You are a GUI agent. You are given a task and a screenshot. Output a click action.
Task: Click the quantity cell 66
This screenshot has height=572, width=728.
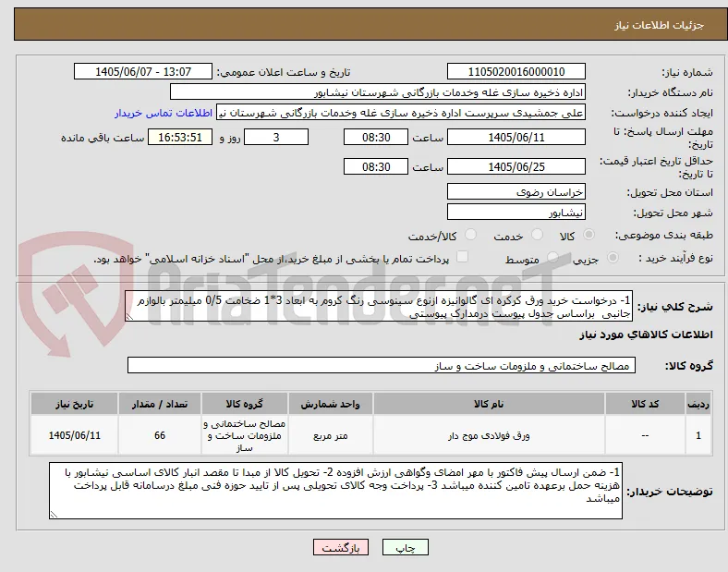[160, 435]
